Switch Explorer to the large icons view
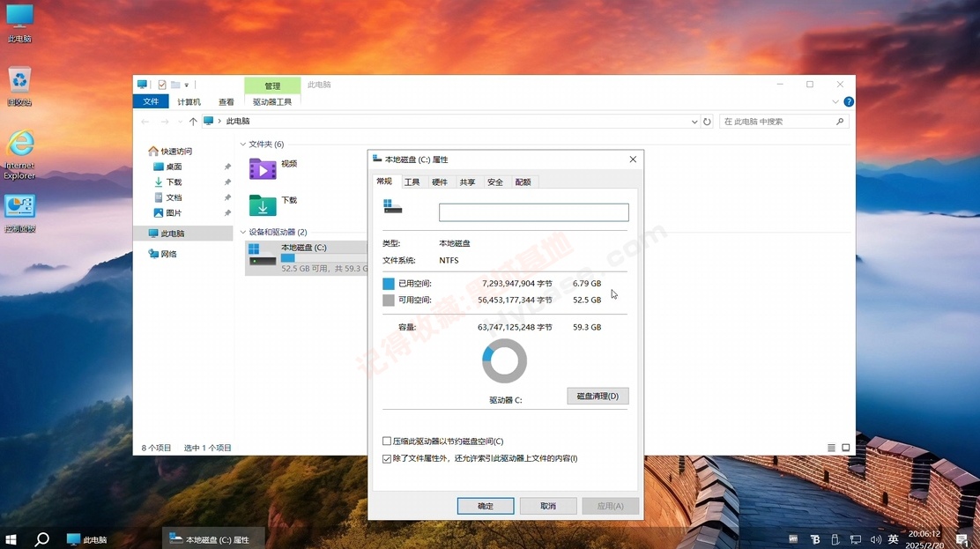The height and width of the screenshot is (549, 980). coord(846,448)
